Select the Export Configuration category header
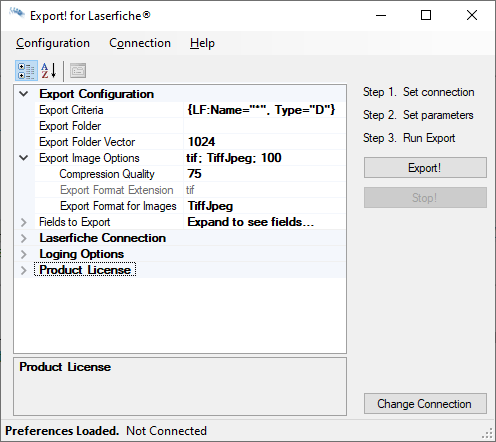The image size is (496, 442). click(97, 94)
